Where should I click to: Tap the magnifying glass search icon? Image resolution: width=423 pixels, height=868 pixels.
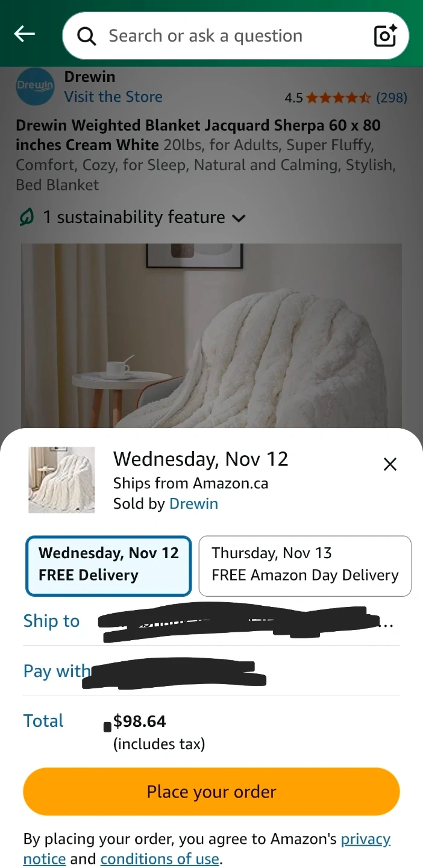87,37
